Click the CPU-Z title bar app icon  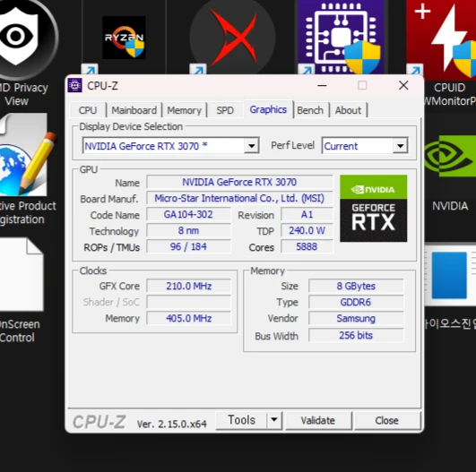(74, 85)
